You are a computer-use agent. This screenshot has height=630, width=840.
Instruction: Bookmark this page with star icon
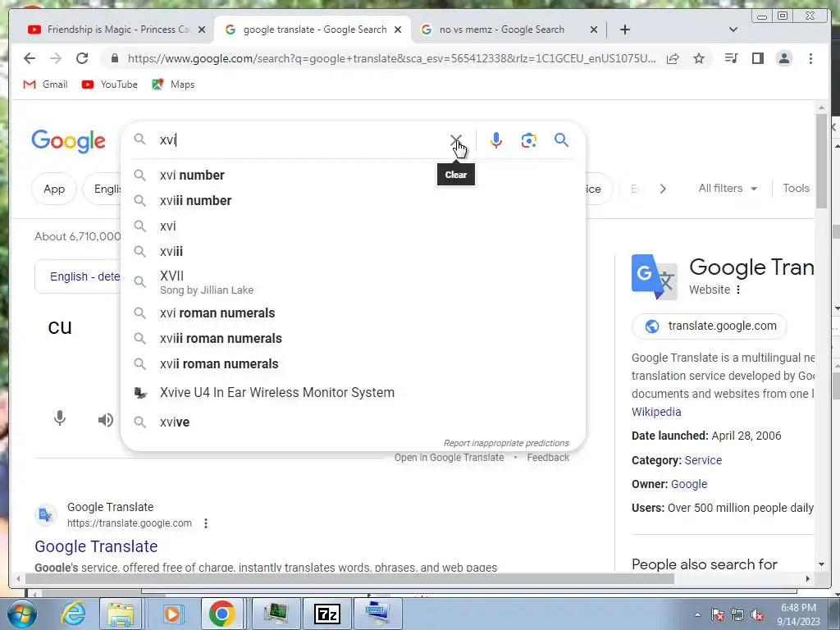tap(699, 58)
